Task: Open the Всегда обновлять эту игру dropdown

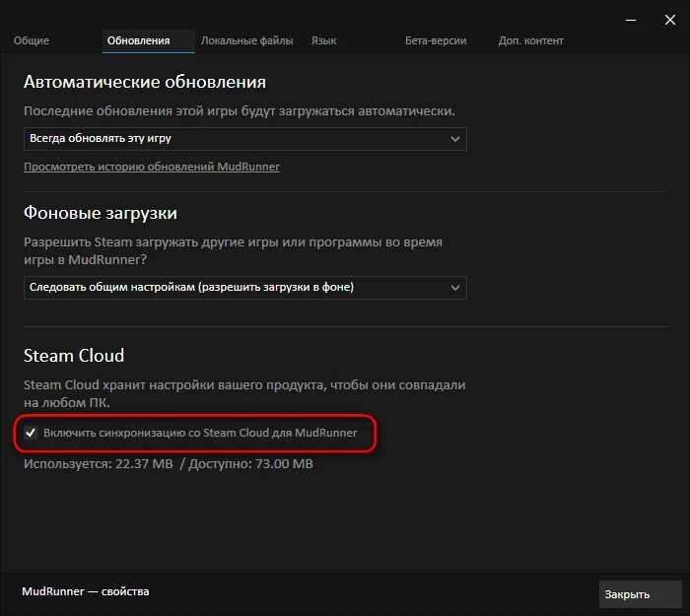Action: tap(245, 139)
